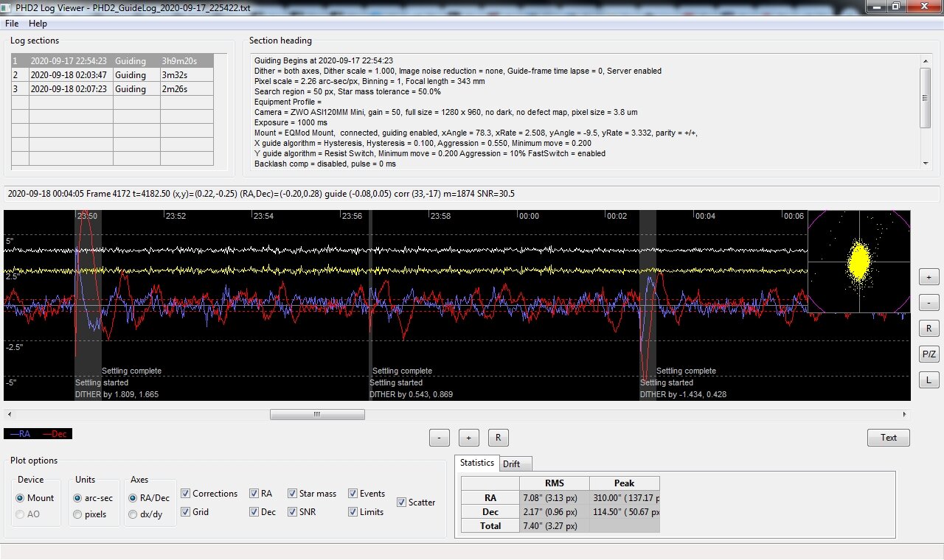This screenshot has width=944, height=560.
Task: Click the + button below the graph
Action: [x=468, y=438]
